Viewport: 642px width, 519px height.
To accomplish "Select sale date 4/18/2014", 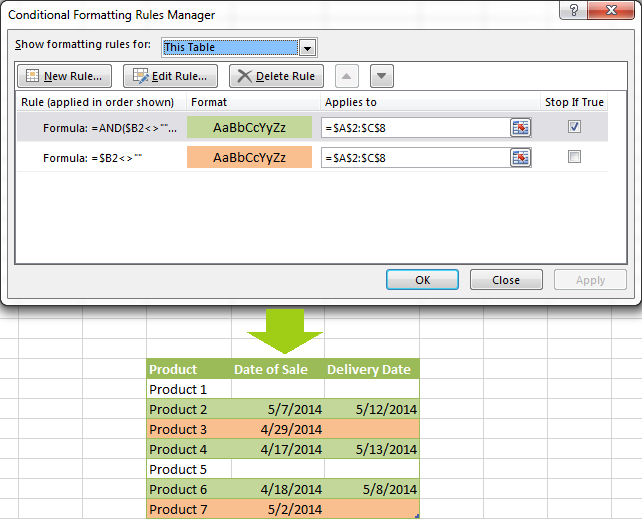I will tap(278, 490).
